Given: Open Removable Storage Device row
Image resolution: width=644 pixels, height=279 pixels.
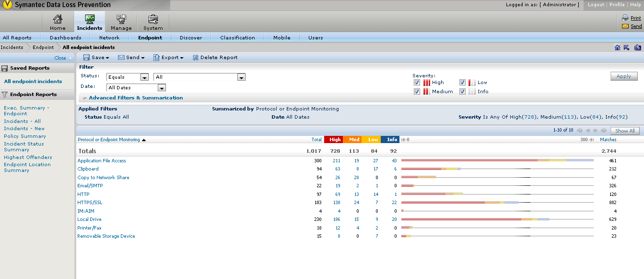Looking at the screenshot, I should coord(106,236).
